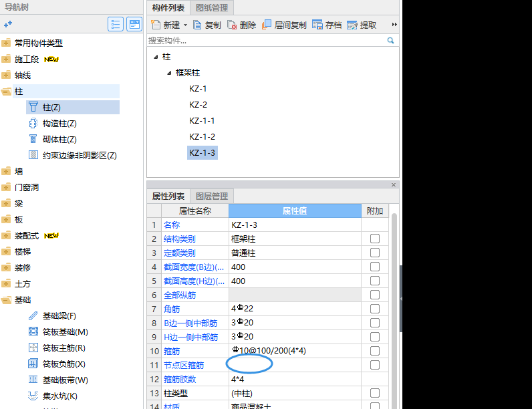Click the 属性值 column header
532x409 pixels.
[295, 211]
